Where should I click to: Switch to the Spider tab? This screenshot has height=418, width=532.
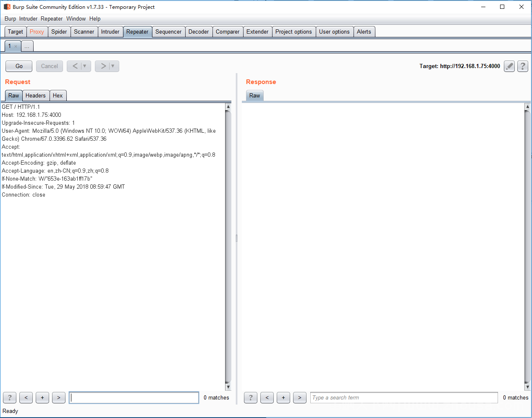point(59,32)
